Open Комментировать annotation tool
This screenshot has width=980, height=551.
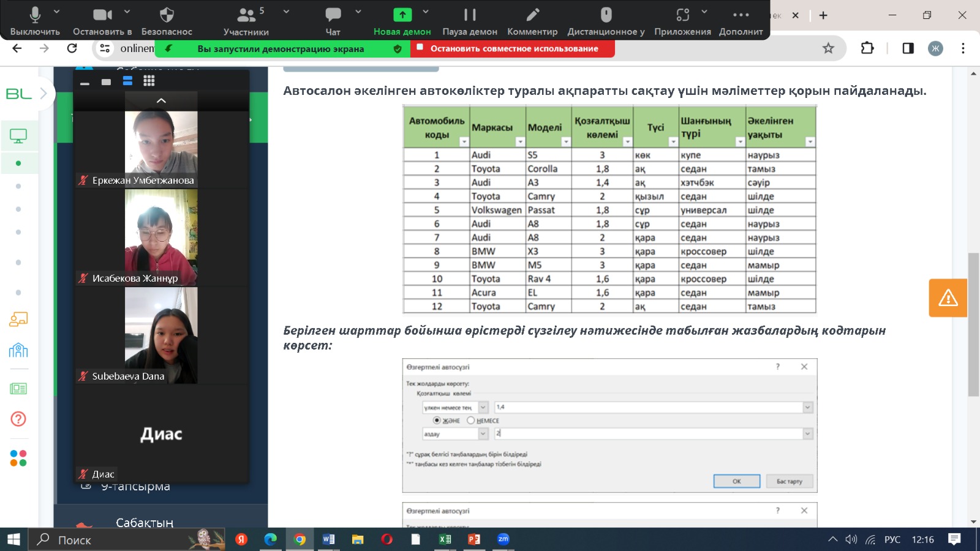pos(532,21)
